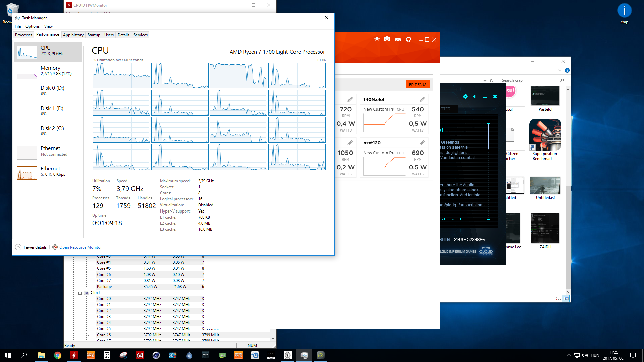The height and width of the screenshot is (362, 644).
Task: Edit the nzxt120 fan with pencil icon
Action: coord(422,143)
